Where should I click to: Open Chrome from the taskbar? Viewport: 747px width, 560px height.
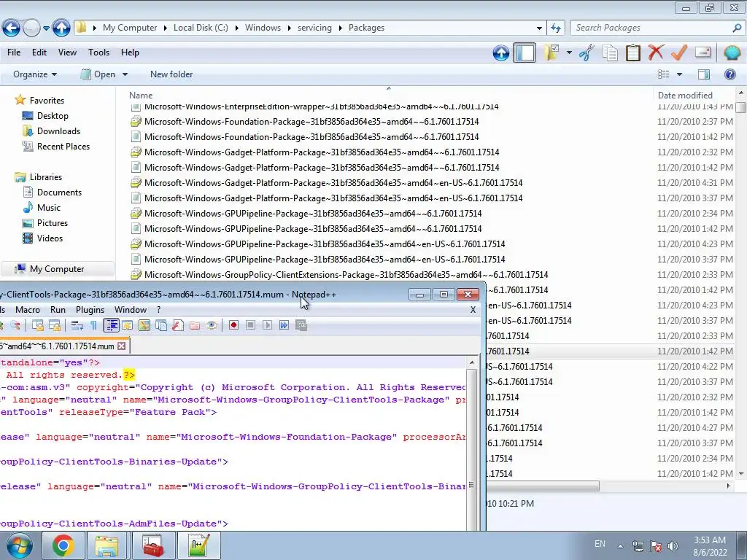[63, 545]
